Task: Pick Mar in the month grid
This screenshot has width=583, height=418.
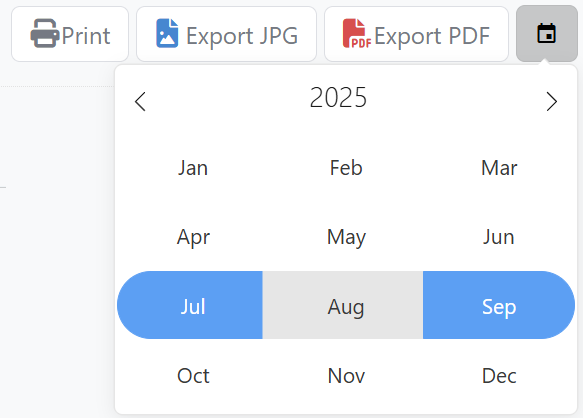Action: [499, 168]
